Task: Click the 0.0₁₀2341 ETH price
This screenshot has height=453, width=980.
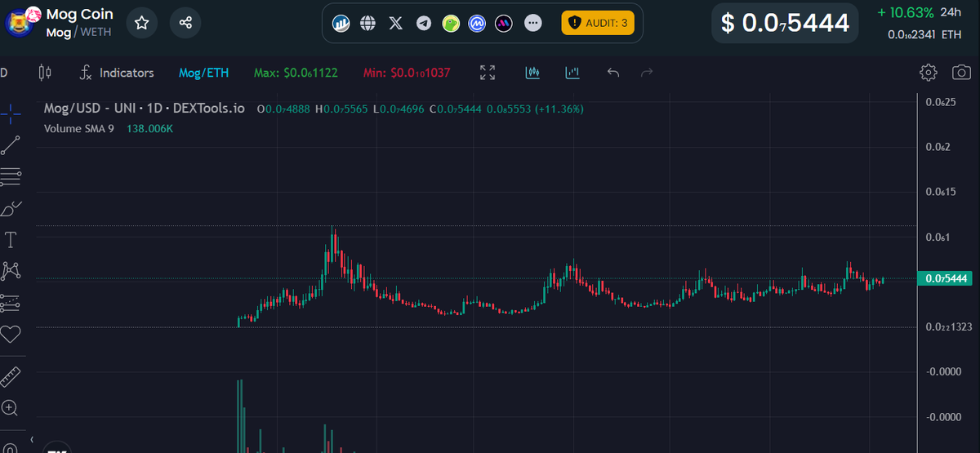Action: point(924,35)
